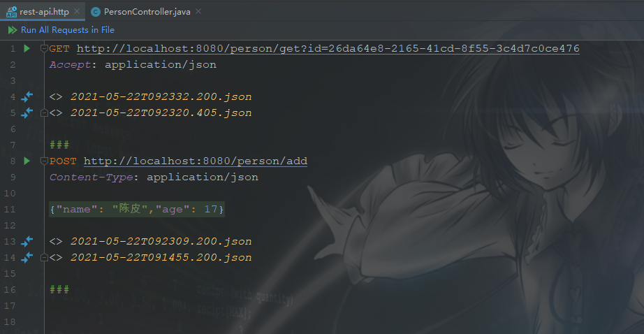Open response history icon on line 14

27,257
